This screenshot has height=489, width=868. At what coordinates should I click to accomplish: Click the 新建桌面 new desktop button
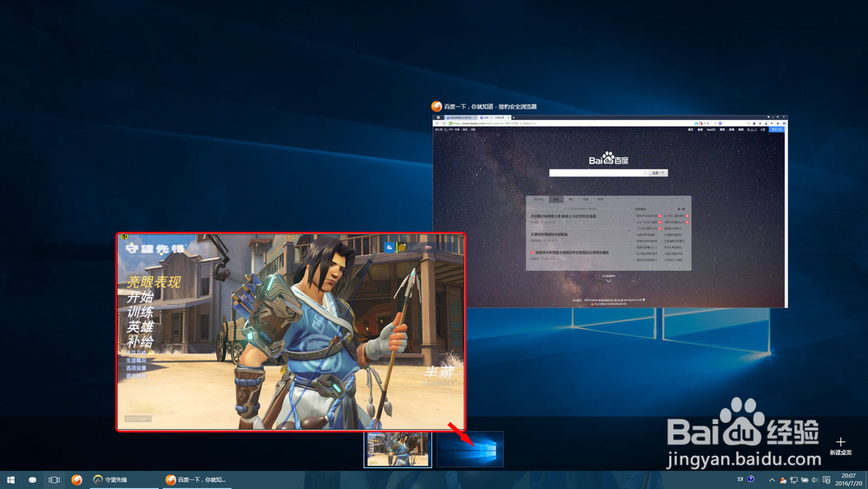[840, 446]
